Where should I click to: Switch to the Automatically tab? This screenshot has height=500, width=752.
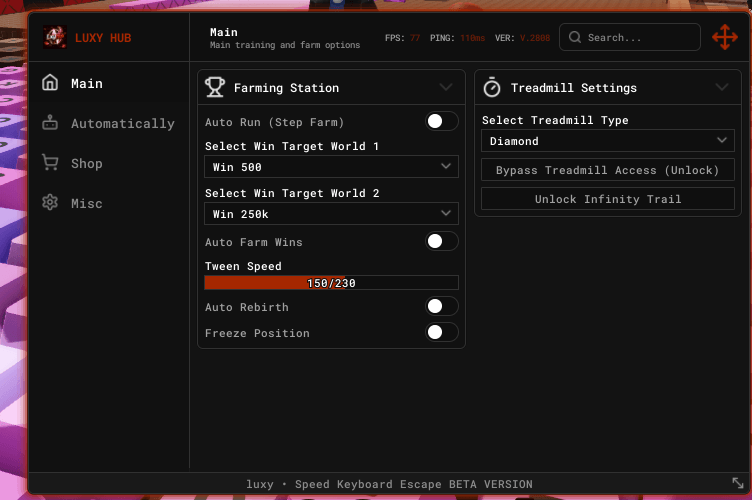pyautogui.click(x=109, y=123)
